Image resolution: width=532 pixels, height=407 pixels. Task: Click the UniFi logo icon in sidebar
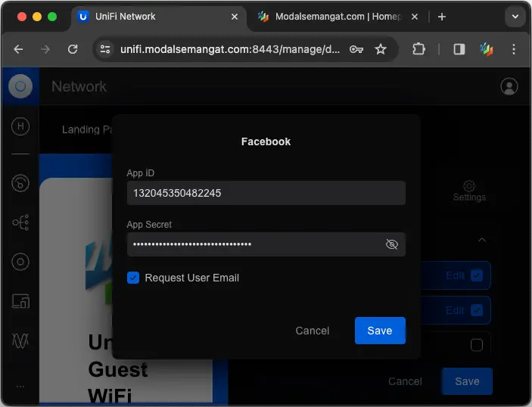20,86
